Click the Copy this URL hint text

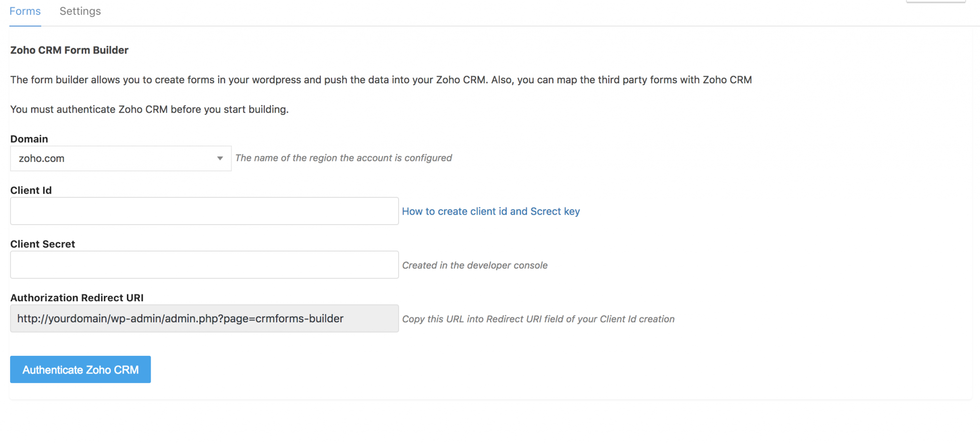[538, 319]
